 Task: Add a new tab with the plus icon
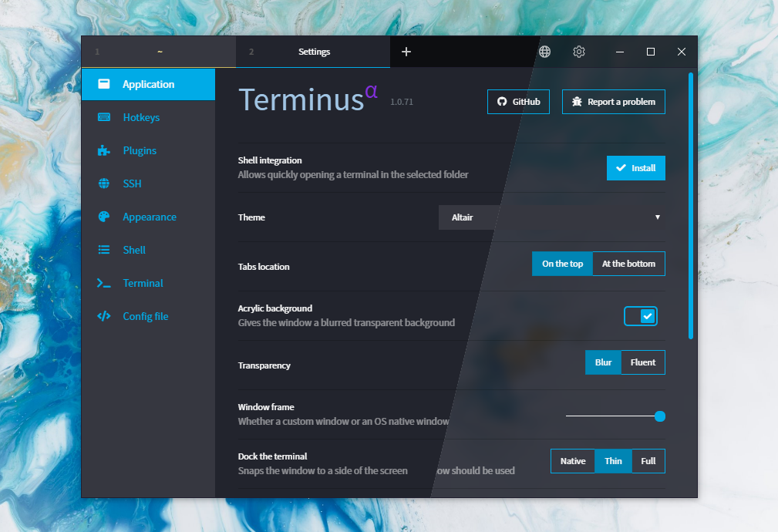406,52
